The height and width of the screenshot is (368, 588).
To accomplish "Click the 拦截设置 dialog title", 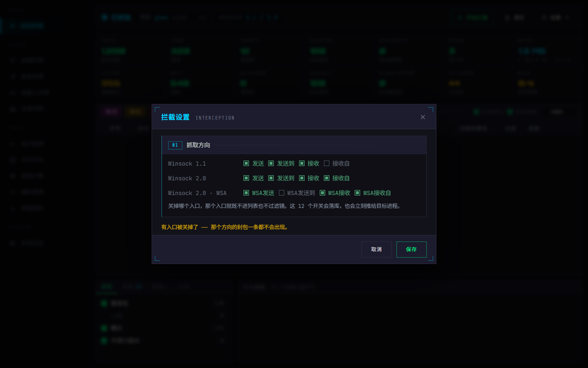I will [175, 117].
